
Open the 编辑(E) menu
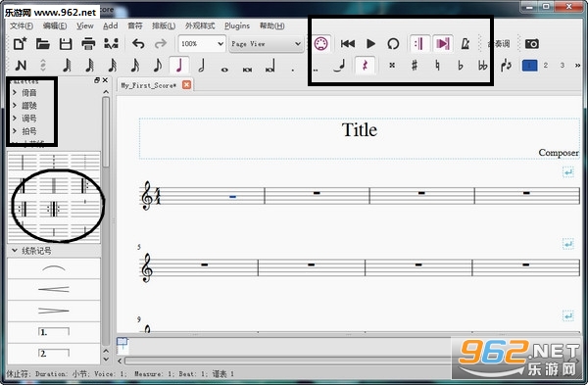tap(55, 25)
